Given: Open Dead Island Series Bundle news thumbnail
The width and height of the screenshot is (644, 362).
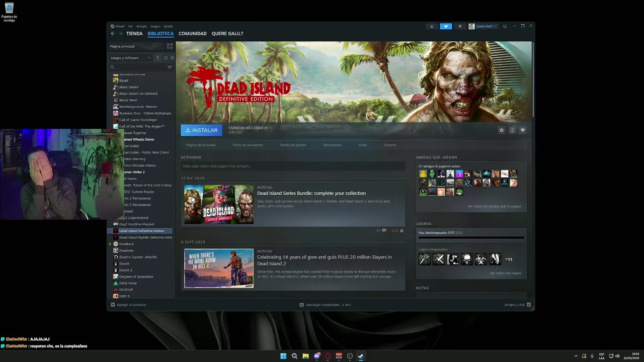Looking at the screenshot, I should (x=219, y=204).
